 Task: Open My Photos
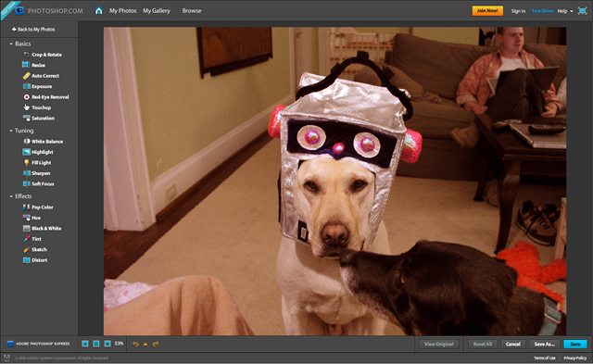123,10
